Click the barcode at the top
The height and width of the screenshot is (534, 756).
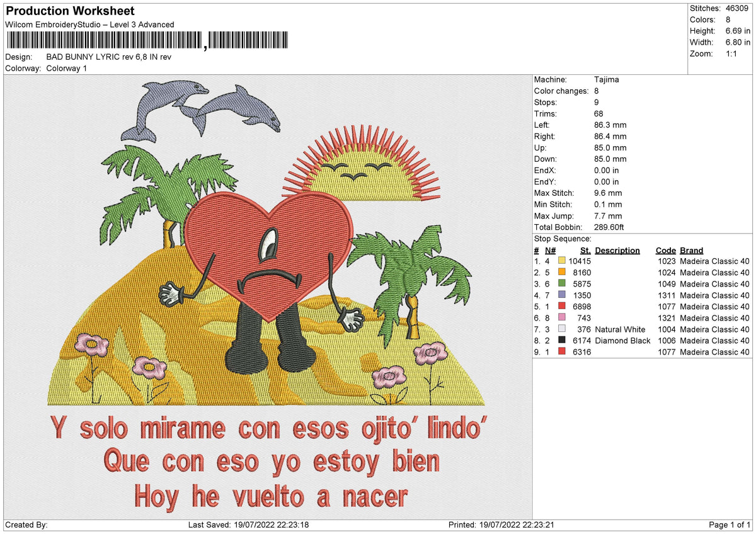(147, 41)
